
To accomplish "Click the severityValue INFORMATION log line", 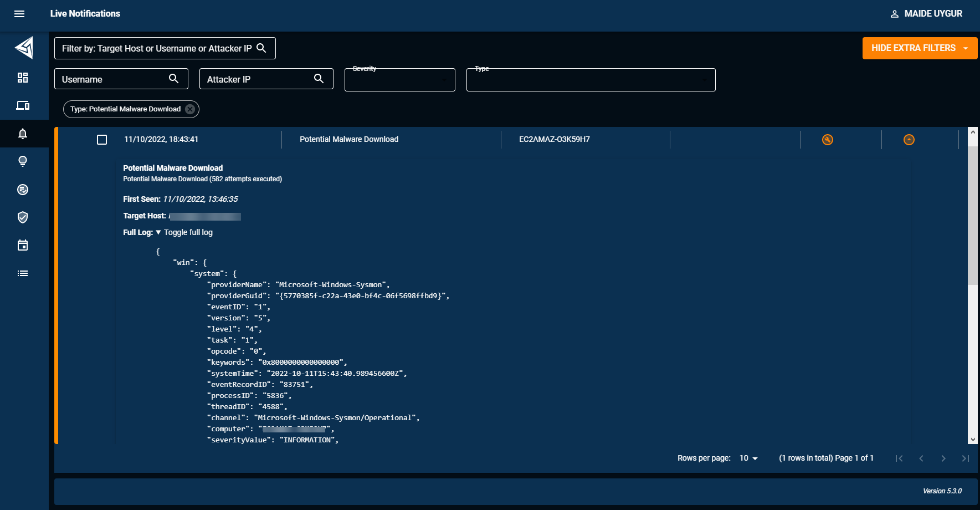I will 273,440.
